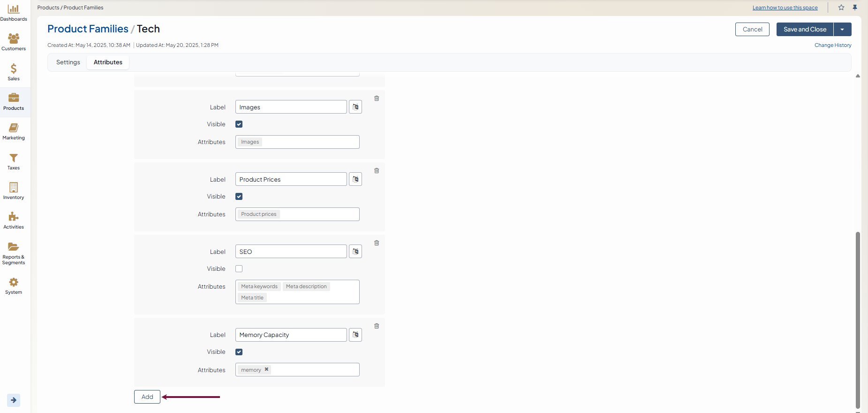The height and width of the screenshot is (413, 868).
Task: Select the Attributes tab
Action: [108, 62]
